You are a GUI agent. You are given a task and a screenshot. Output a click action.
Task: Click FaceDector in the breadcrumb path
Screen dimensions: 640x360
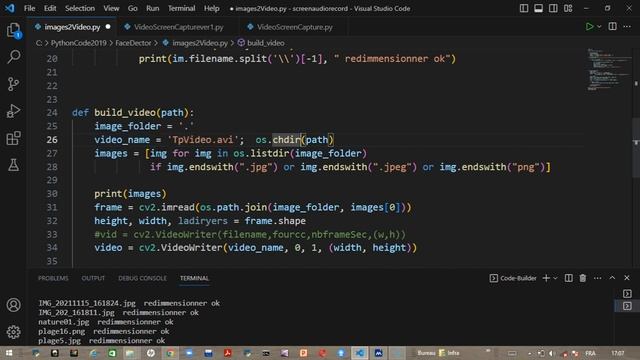point(133,43)
